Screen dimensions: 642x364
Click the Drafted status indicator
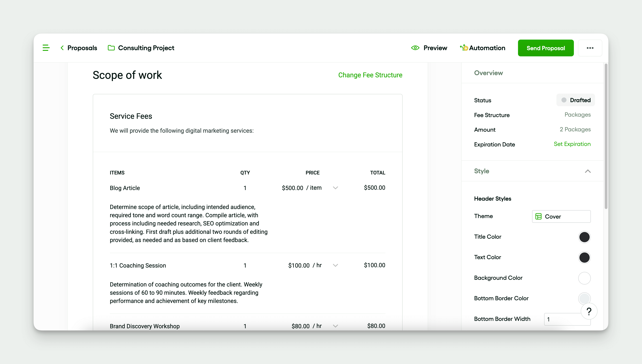(x=576, y=100)
